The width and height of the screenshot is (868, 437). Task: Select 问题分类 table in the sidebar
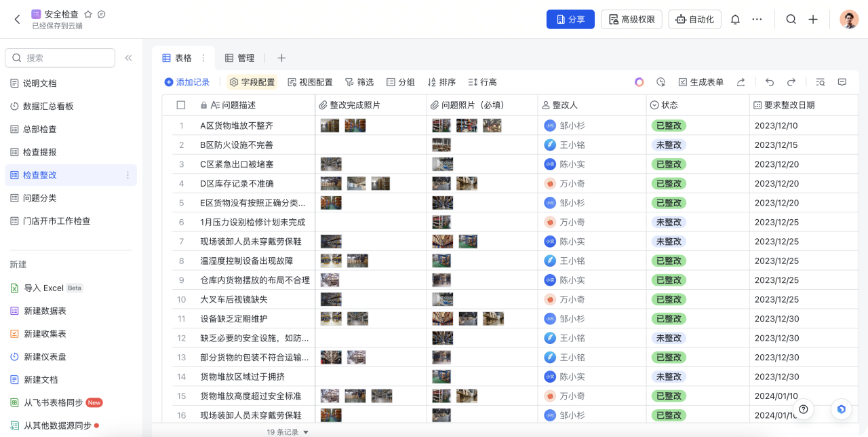[x=71, y=198]
